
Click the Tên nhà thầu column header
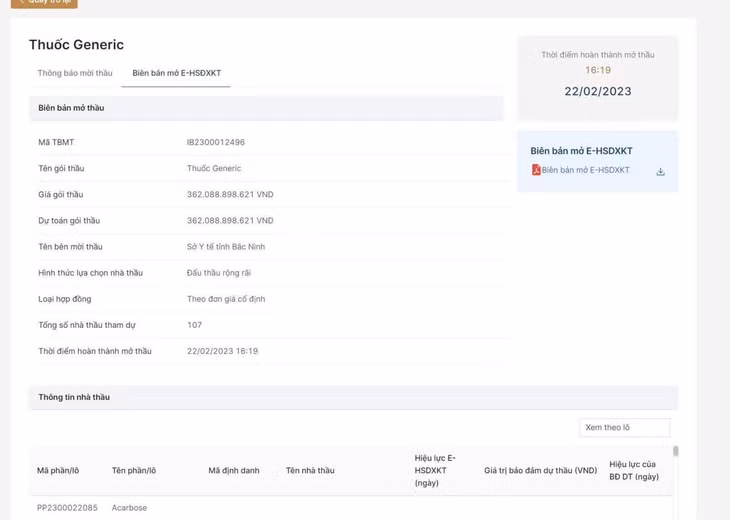tap(310, 470)
